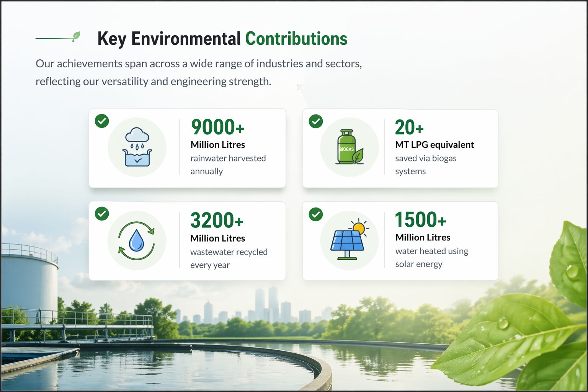Click the green checkmark on the rainwater card
The width and height of the screenshot is (588, 392).
(102, 121)
